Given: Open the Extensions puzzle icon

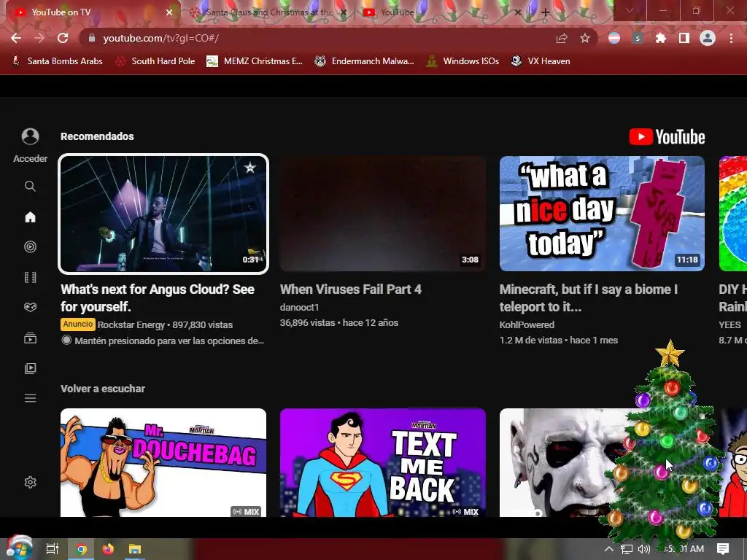Looking at the screenshot, I should click(x=661, y=38).
